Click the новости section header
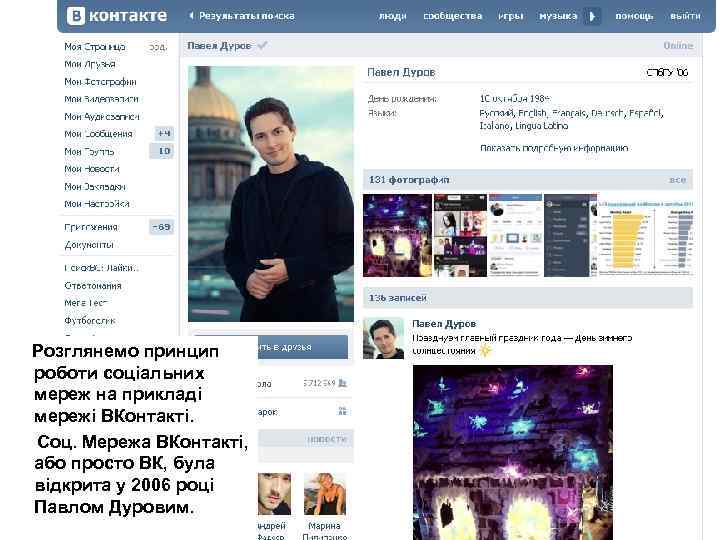 326,439
